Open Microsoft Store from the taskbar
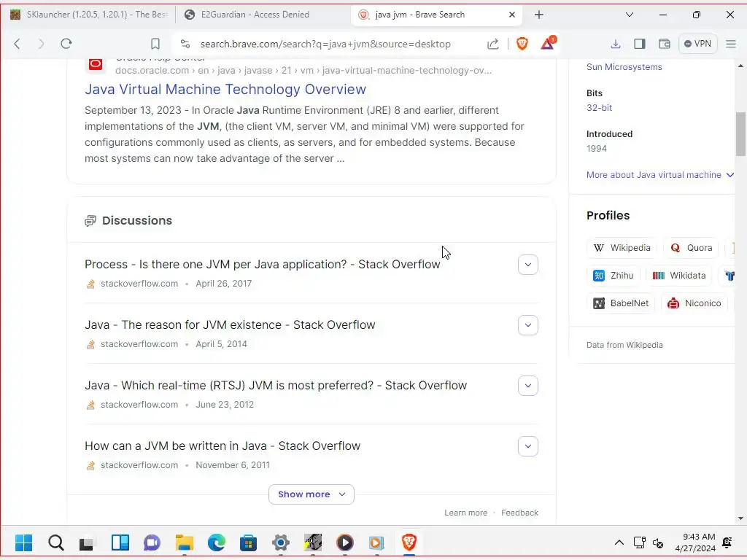The width and height of the screenshot is (747, 560). pyautogui.click(x=248, y=542)
